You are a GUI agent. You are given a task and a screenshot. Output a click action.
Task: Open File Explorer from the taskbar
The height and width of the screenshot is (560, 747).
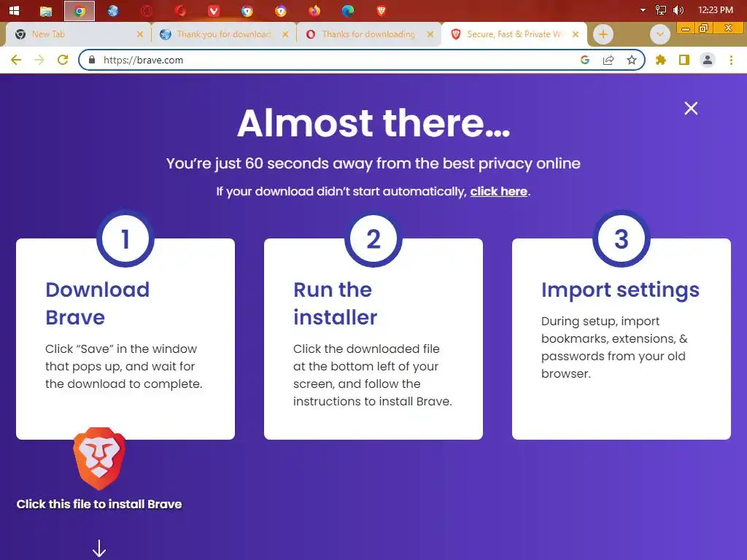46,10
